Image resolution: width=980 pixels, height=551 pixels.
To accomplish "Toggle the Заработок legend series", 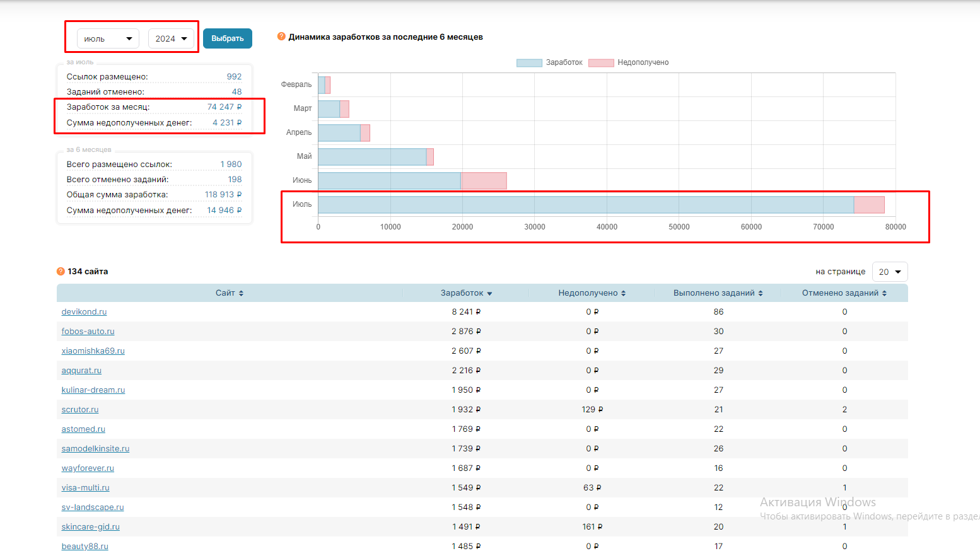I will (x=549, y=62).
